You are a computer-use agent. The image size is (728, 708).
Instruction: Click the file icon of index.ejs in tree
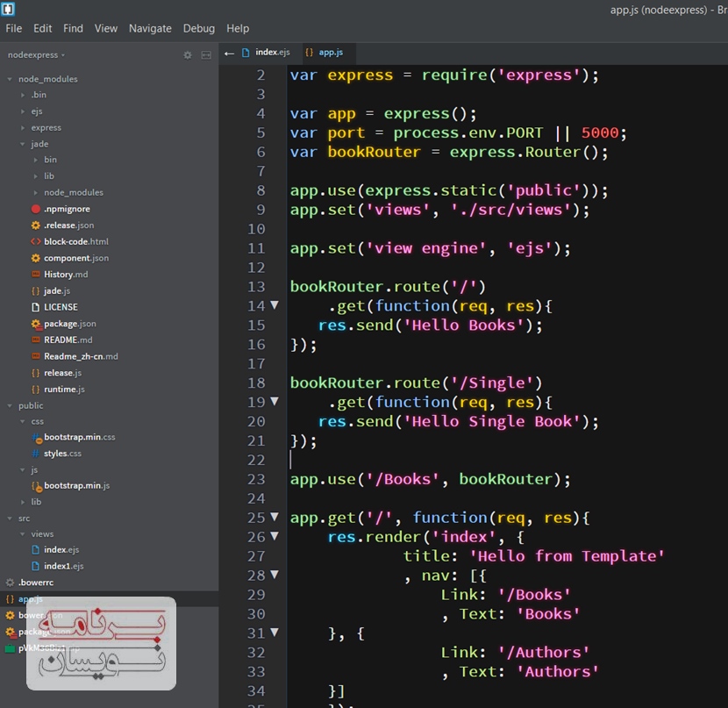point(35,550)
